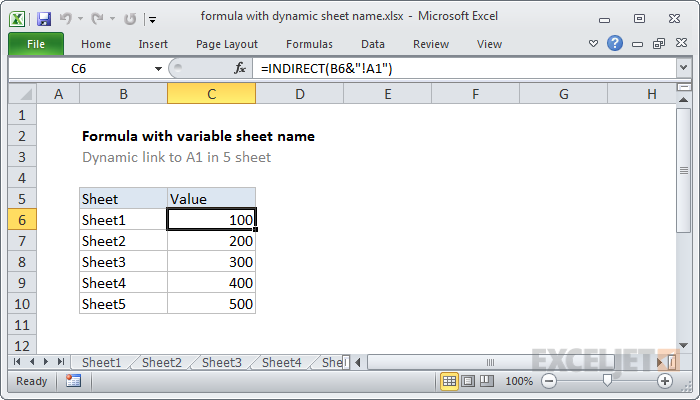The height and width of the screenshot is (400, 700).
Task: Expand the formula bar
Action: [x=683, y=68]
